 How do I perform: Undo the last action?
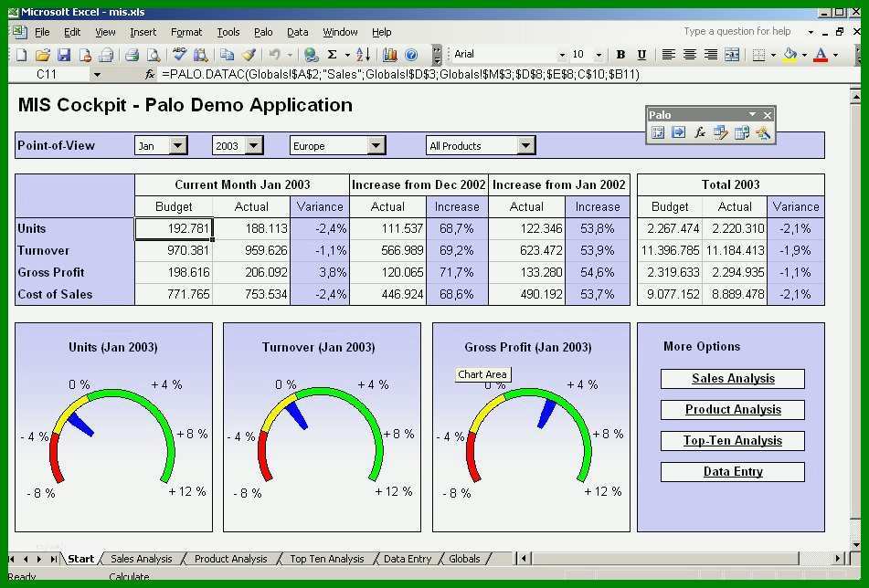pos(274,54)
